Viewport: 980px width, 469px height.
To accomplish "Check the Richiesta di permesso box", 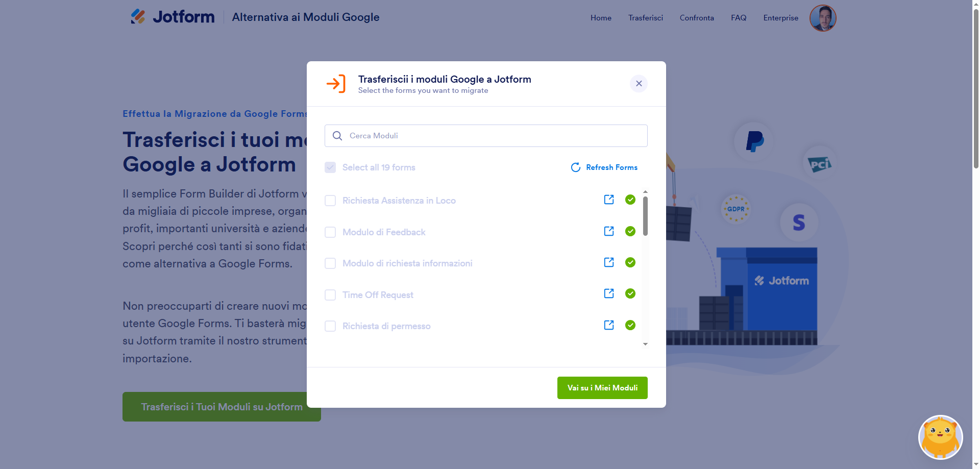I will click(330, 326).
